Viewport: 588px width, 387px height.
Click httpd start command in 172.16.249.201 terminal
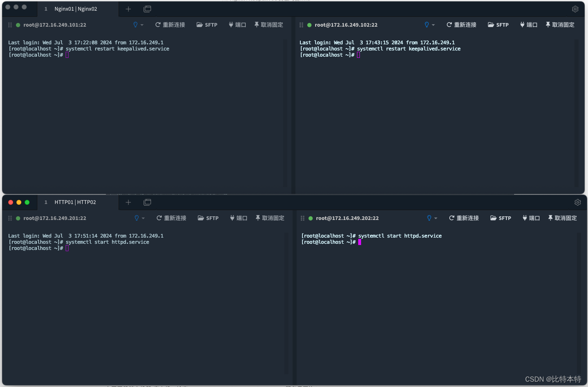pos(108,242)
